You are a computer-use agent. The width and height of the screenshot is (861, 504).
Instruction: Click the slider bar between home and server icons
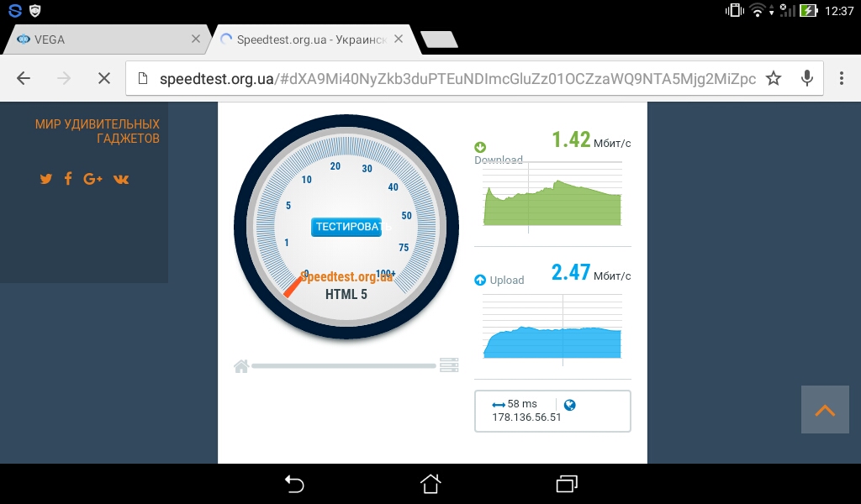click(x=344, y=365)
